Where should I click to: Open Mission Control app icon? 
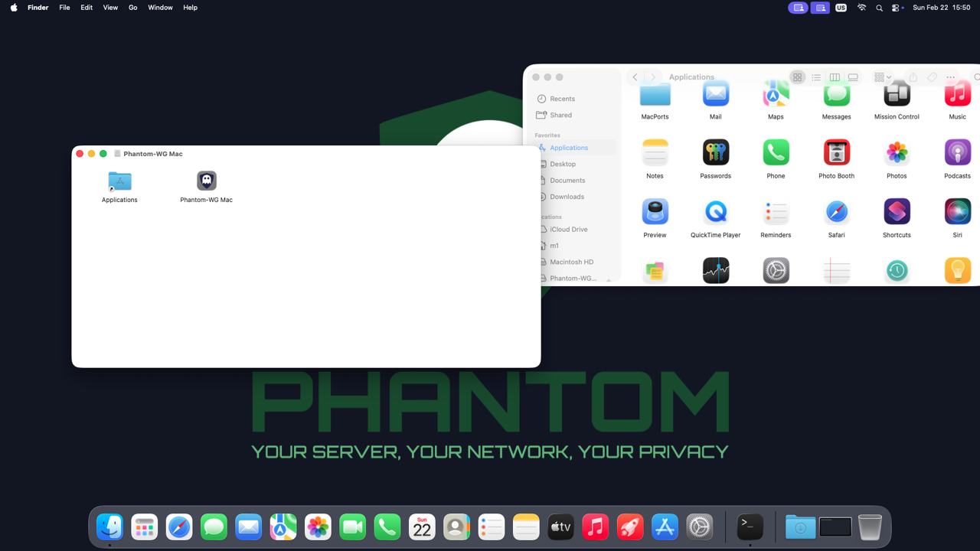click(897, 95)
